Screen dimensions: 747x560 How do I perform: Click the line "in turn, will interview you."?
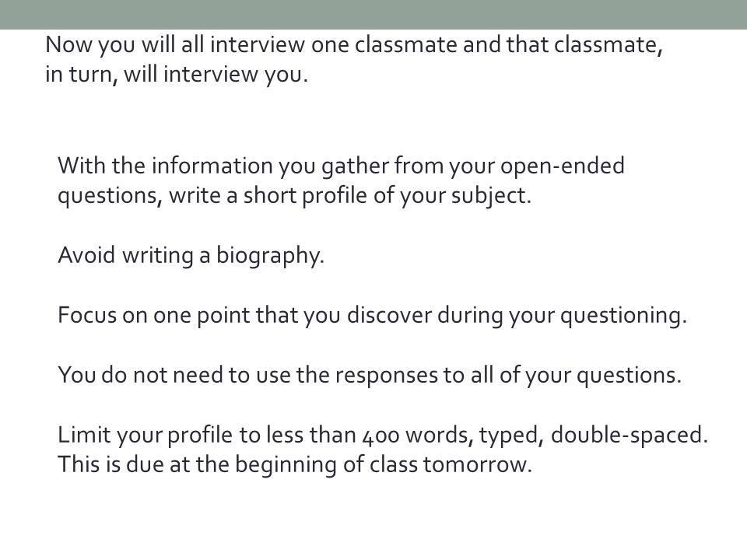point(177,75)
